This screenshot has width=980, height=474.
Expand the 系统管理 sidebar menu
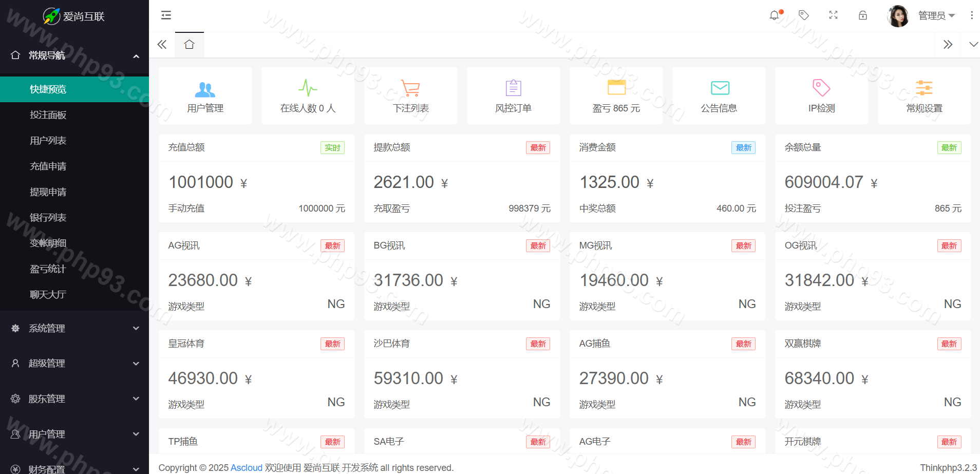[74, 328]
